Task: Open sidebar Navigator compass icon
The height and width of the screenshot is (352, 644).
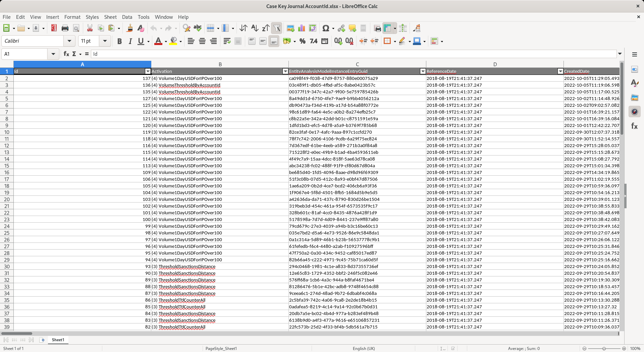Action: point(635,112)
